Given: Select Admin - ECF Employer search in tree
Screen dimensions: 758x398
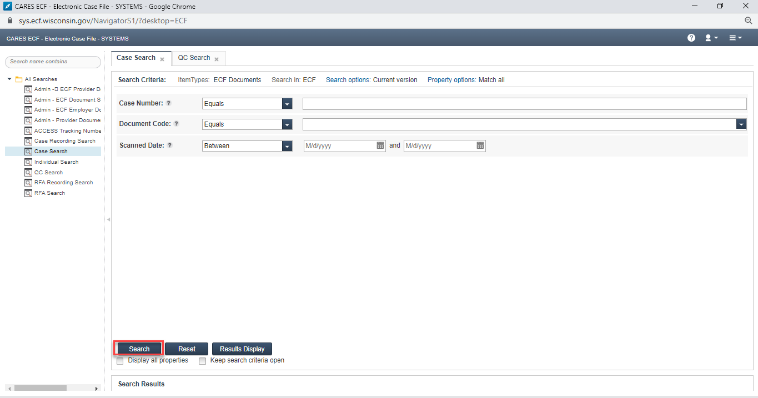Looking at the screenshot, I should 67,110.
